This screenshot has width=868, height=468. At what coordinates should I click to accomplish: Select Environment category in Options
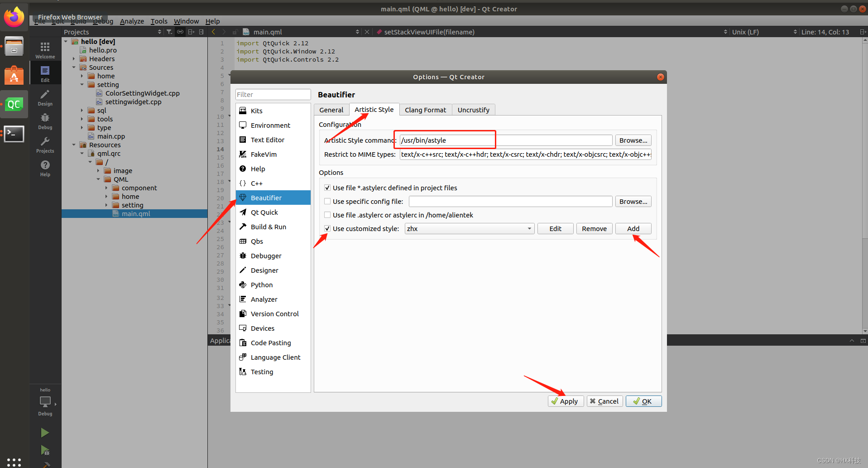[x=273, y=125]
